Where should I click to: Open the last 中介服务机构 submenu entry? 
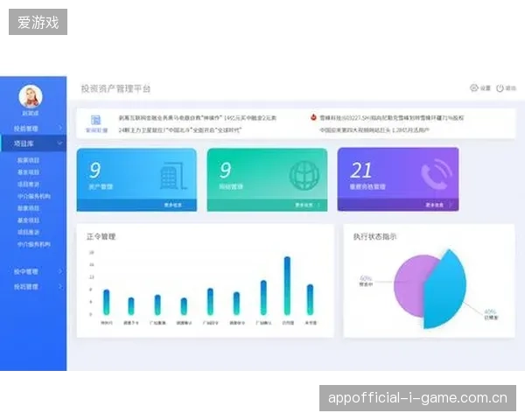(x=34, y=244)
